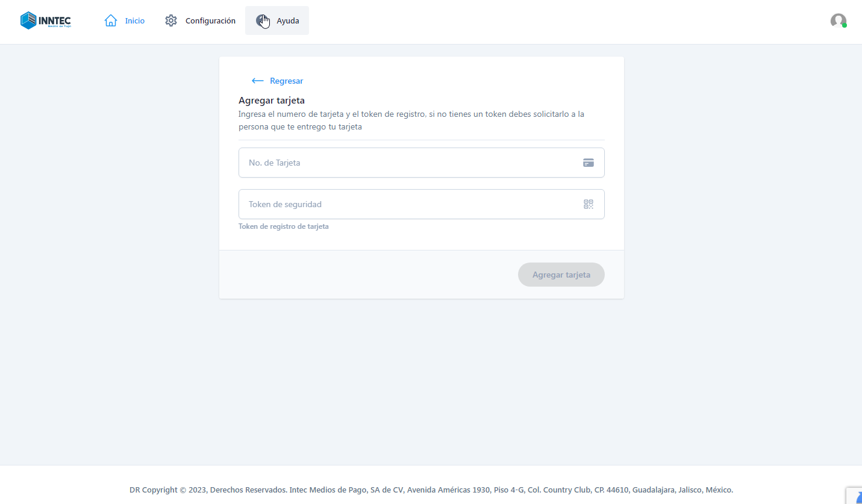Click the credit card icon in card field
This screenshot has height=504, width=862.
(x=589, y=163)
